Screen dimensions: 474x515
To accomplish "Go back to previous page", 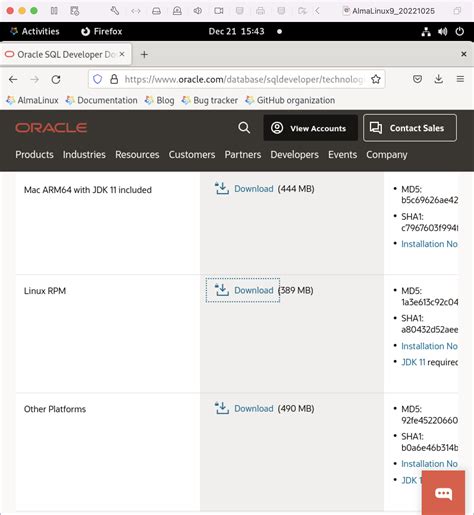I will click(13, 79).
